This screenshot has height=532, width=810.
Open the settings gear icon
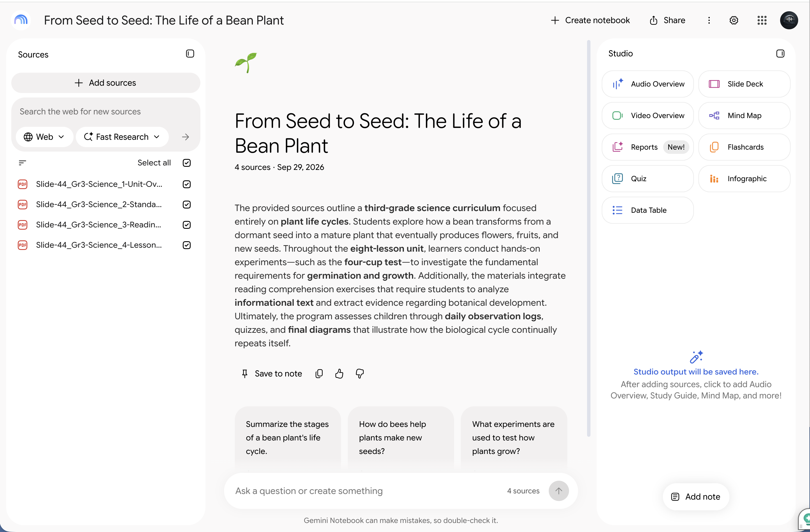point(733,20)
